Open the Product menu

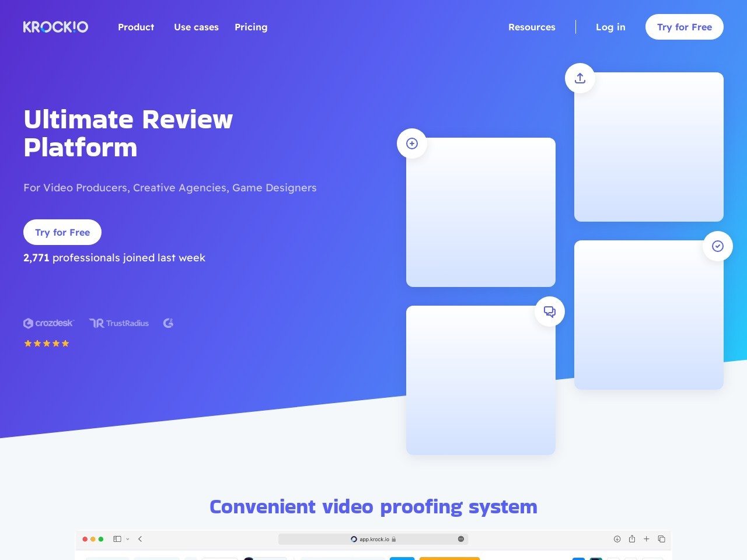tap(136, 27)
